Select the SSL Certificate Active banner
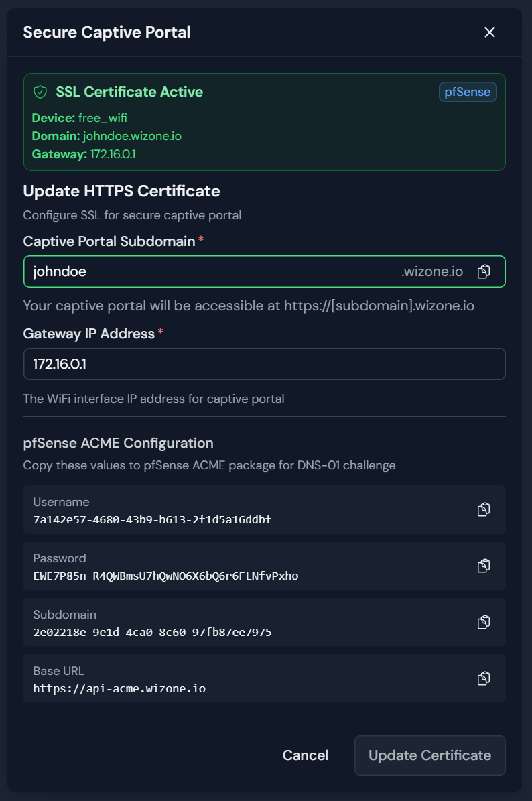The height and width of the screenshot is (801, 532). coord(266,123)
